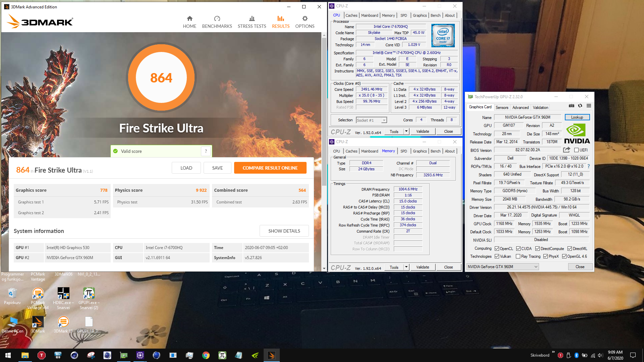The width and height of the screenshot is (644, 362).
Task: Click the BIOS share/export icon in GPU-Z
Action: tap(567, 150)
